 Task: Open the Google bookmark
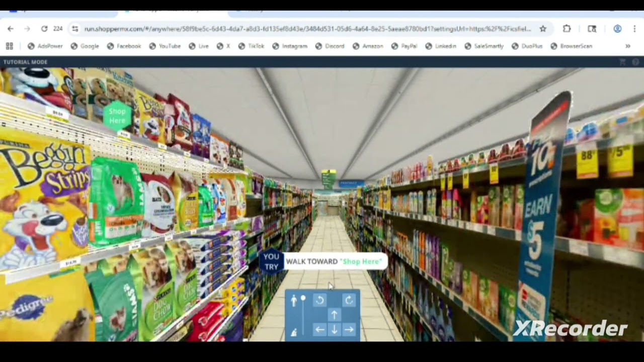coord(85,46)
